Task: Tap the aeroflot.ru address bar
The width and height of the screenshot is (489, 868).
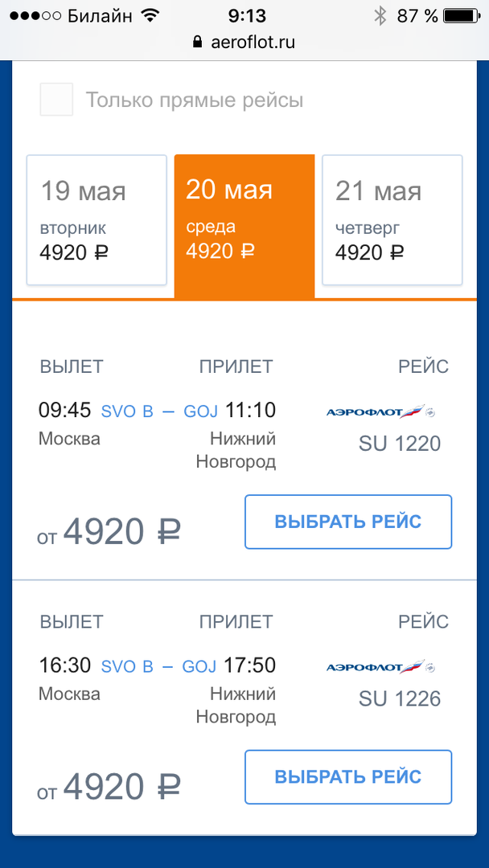Action: point(244,43)
